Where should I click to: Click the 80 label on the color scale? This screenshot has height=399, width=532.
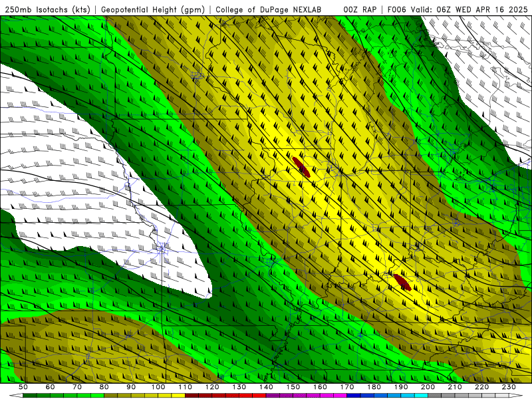click(x=104, y=387)
